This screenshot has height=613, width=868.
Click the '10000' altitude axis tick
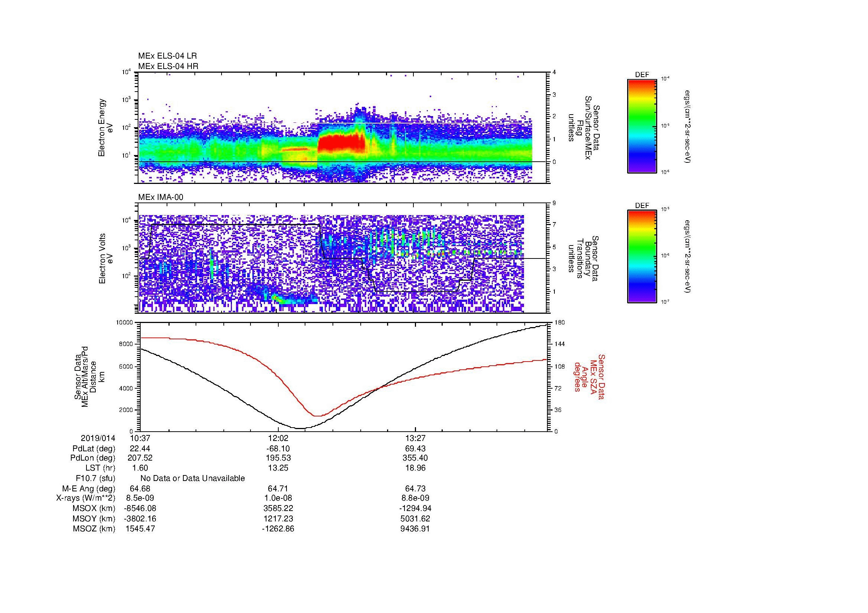pos(125,322)
